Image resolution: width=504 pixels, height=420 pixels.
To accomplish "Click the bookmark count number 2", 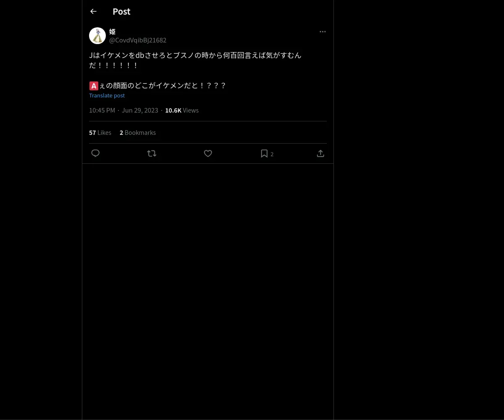I will (x=272, y=154).
